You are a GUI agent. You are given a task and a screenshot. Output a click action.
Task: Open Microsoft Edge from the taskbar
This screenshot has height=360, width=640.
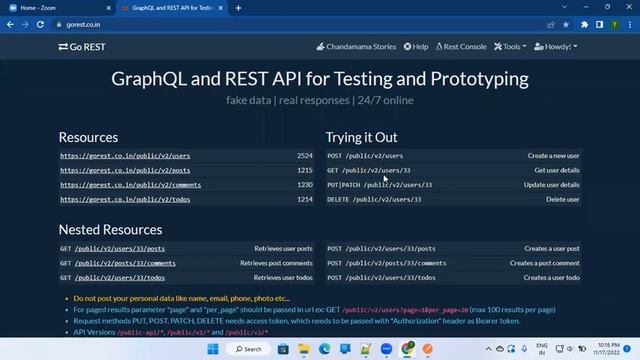pos(324,349)
